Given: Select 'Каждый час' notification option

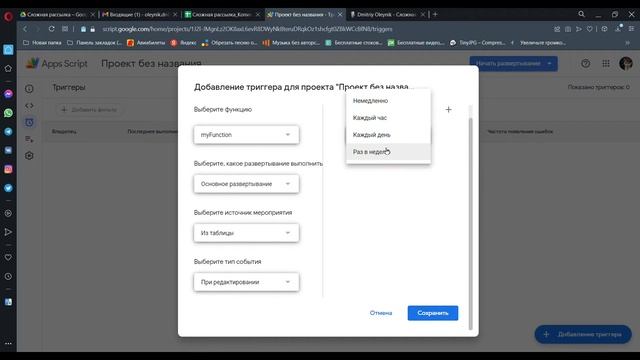Looking at the screenshot, I should 388,118.
